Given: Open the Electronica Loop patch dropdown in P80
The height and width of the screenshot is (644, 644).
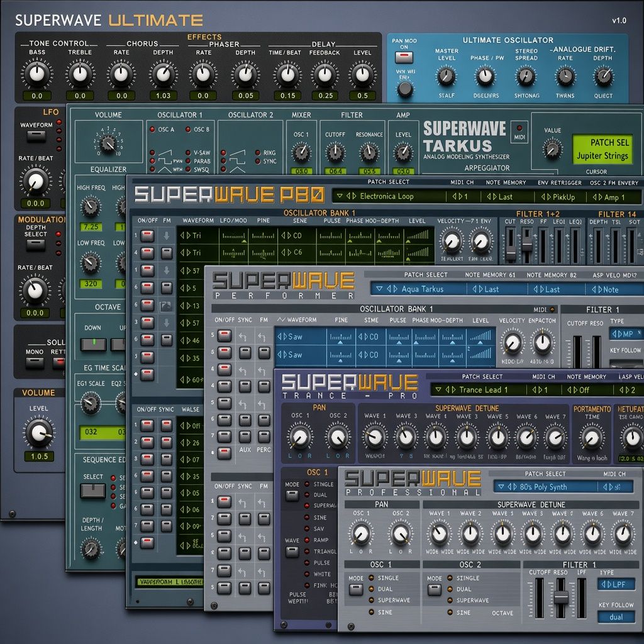Looking at the screenshot, I should [x=389, y=196].
